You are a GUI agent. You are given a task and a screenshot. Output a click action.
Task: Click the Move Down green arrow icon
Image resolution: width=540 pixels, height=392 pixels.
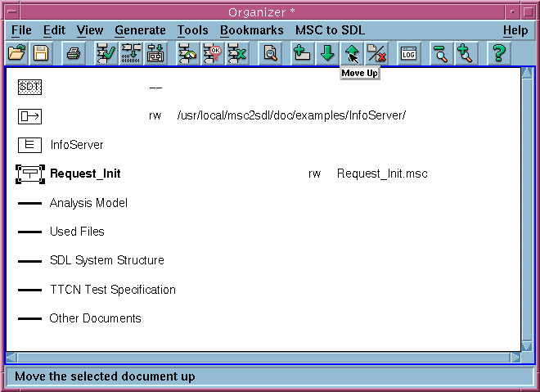[327, 53]
